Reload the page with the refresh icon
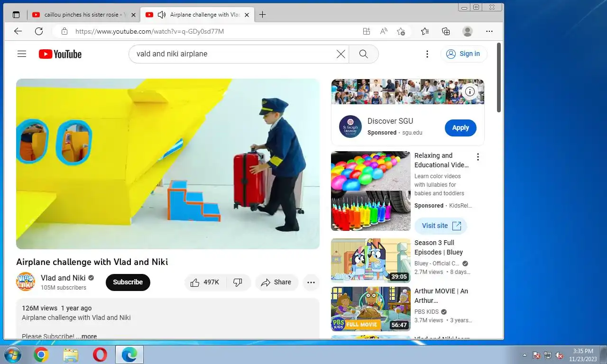Screen dimensions: 607x364 (39, 31)
